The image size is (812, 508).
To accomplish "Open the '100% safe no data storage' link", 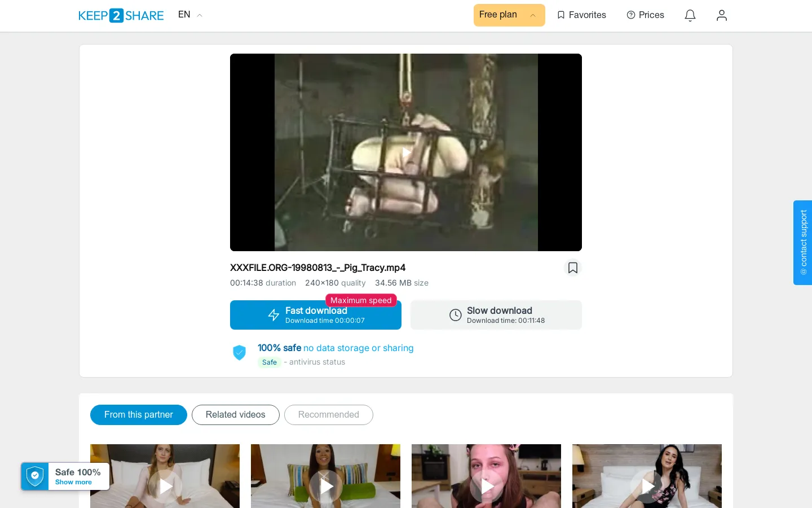I will point(336,348).
